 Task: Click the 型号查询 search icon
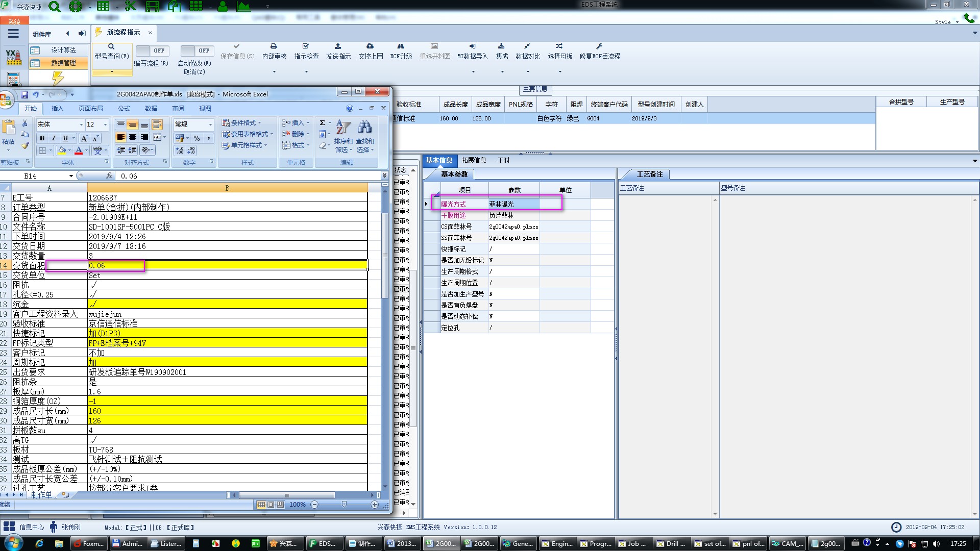click(111, 46)
